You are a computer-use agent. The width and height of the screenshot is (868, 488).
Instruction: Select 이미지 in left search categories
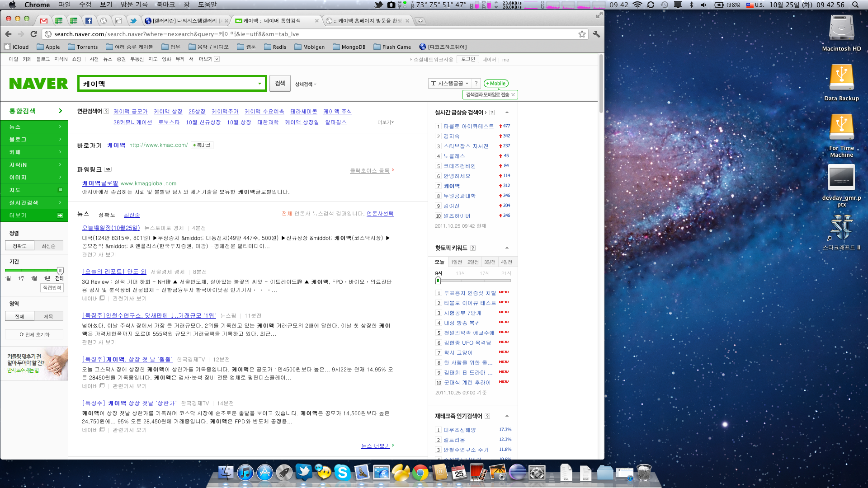tap(34, 177)
